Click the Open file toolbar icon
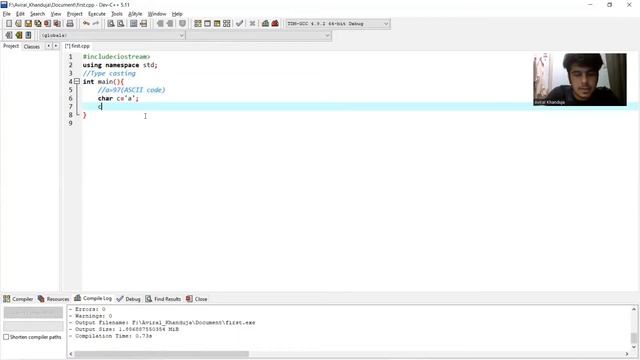 18,24
